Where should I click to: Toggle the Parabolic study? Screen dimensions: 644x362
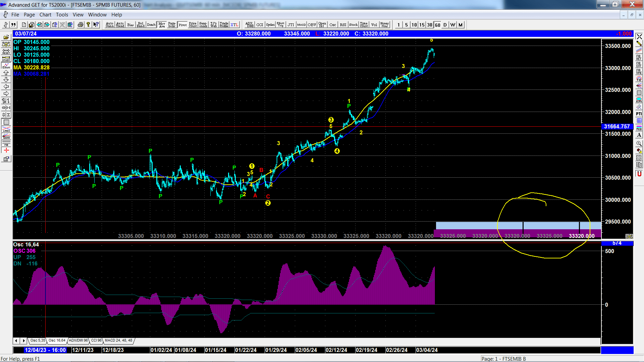[172, 25]
